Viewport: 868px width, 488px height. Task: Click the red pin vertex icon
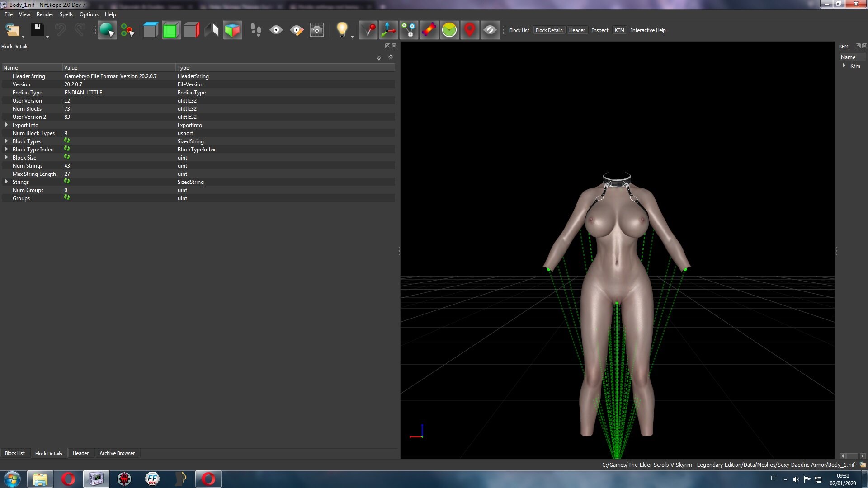[x=368, y=30]
